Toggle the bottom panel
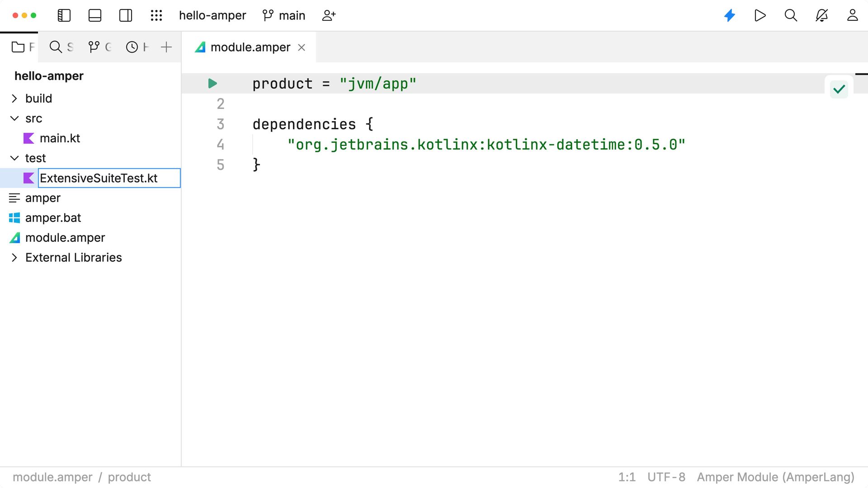This screenshot has height=488, width=868. pyautogui.click(x=95, y=15)
